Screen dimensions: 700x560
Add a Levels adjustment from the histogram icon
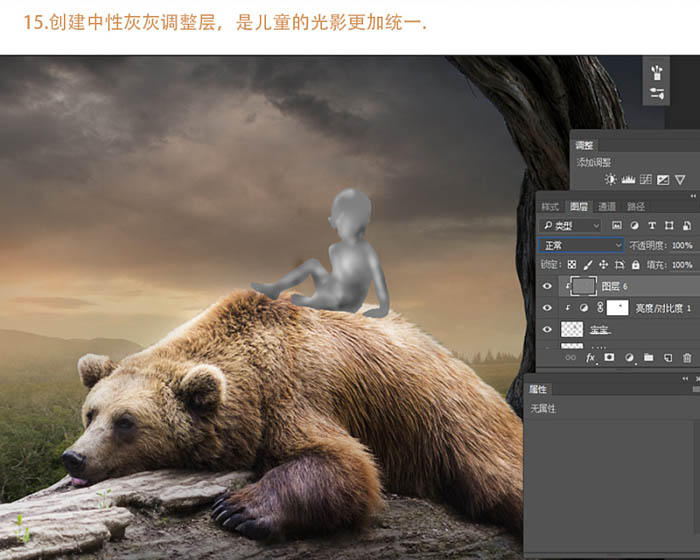click(628, 180)
